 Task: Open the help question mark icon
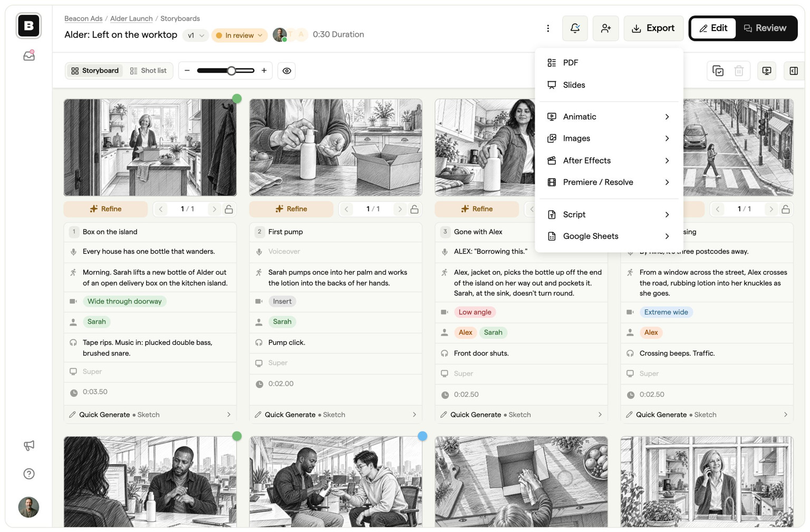[x=29, y=473]
